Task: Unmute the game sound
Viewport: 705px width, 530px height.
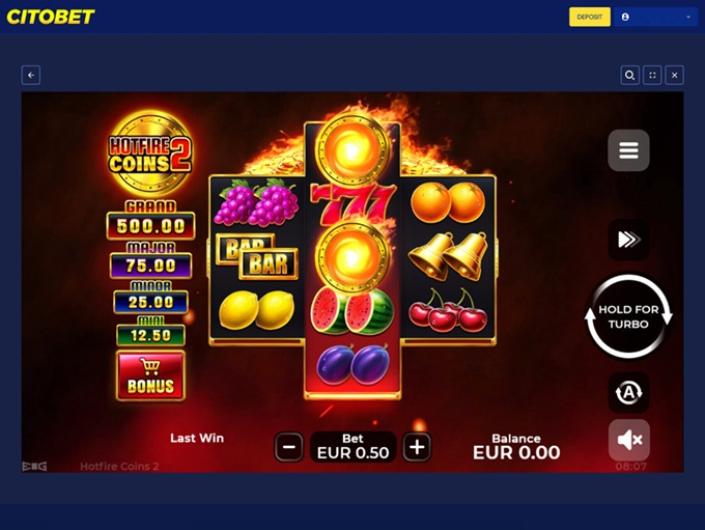Action: (x=629, y=440)
